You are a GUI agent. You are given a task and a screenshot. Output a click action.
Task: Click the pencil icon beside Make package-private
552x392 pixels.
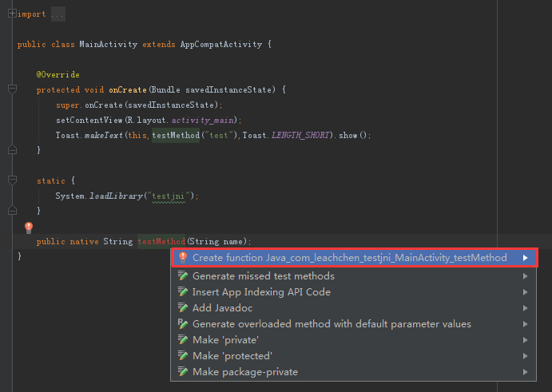click(x=183, y=371)
